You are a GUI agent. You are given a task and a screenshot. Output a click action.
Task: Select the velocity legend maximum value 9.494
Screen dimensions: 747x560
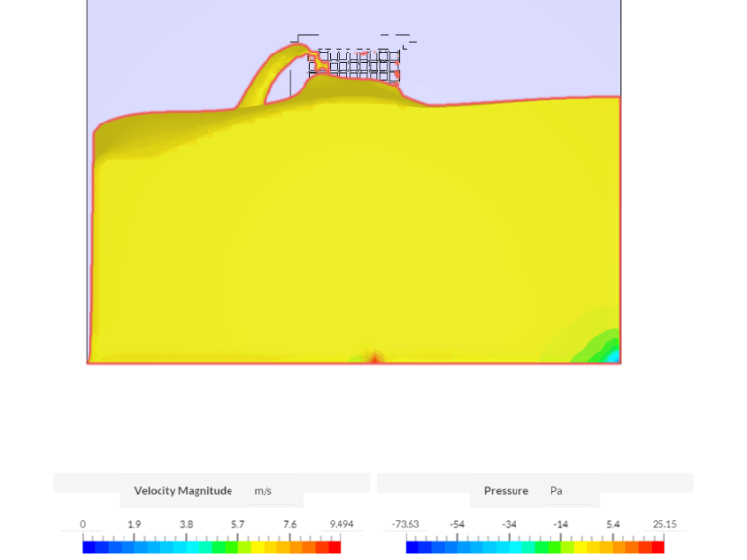click(x=340, y=524)
